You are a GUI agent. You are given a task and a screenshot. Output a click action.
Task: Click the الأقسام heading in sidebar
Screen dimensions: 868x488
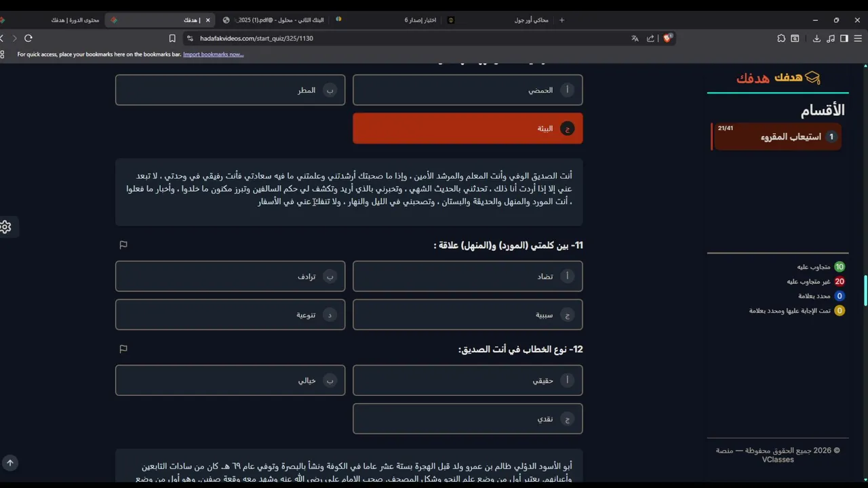tap(823, 110)
